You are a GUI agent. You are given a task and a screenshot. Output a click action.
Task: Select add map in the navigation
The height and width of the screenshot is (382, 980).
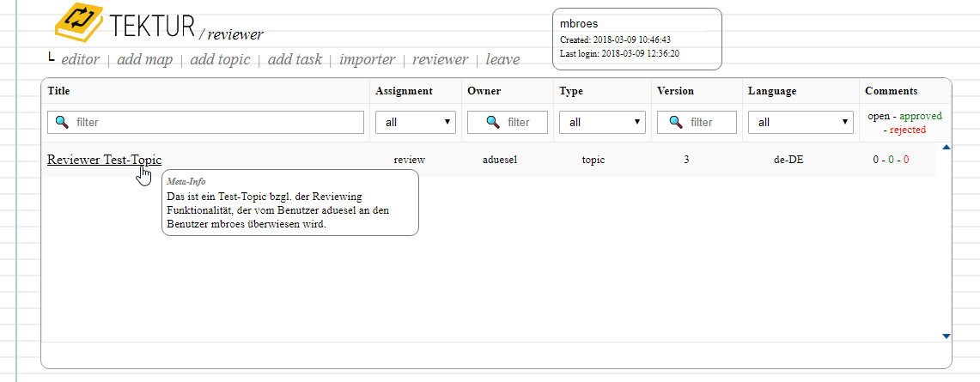(144, 60)
